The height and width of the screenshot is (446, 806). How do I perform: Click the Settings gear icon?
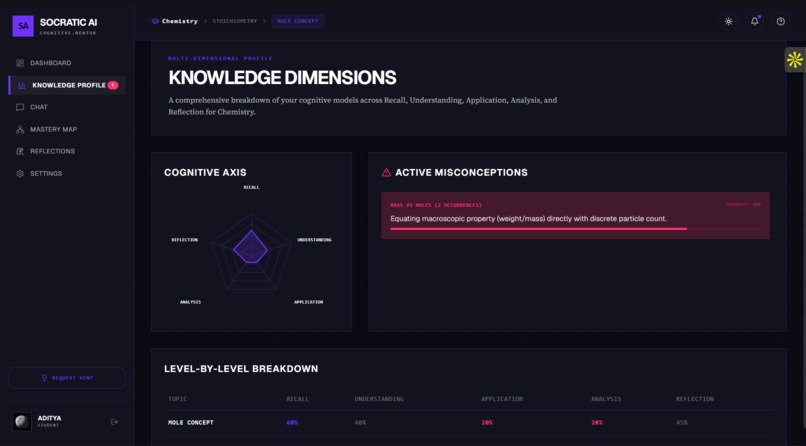pos(20,174)
